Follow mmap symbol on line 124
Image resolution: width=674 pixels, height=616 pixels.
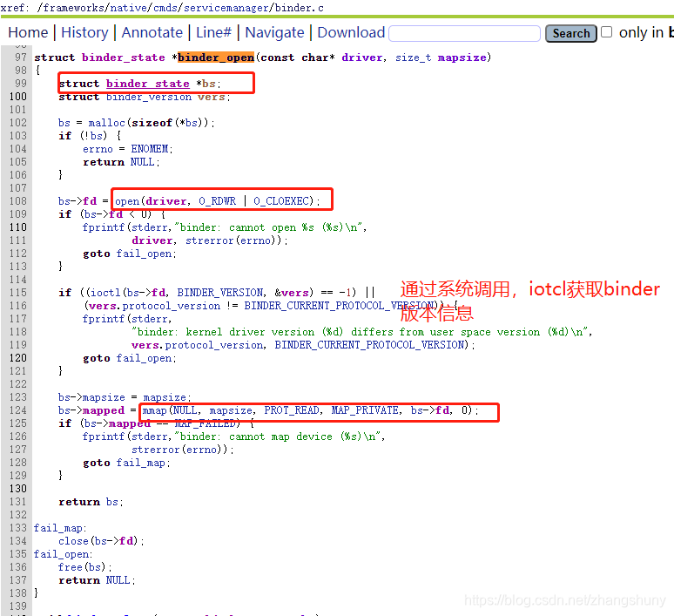[155, 410]
